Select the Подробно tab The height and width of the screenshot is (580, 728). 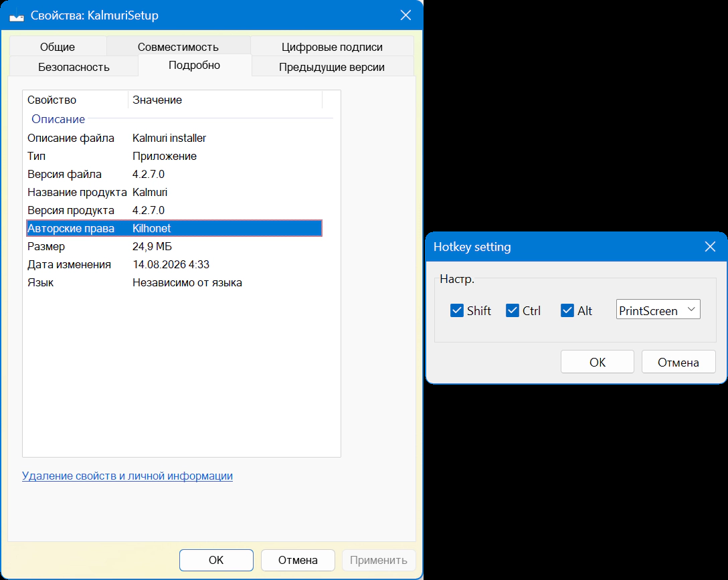(195, 65)
